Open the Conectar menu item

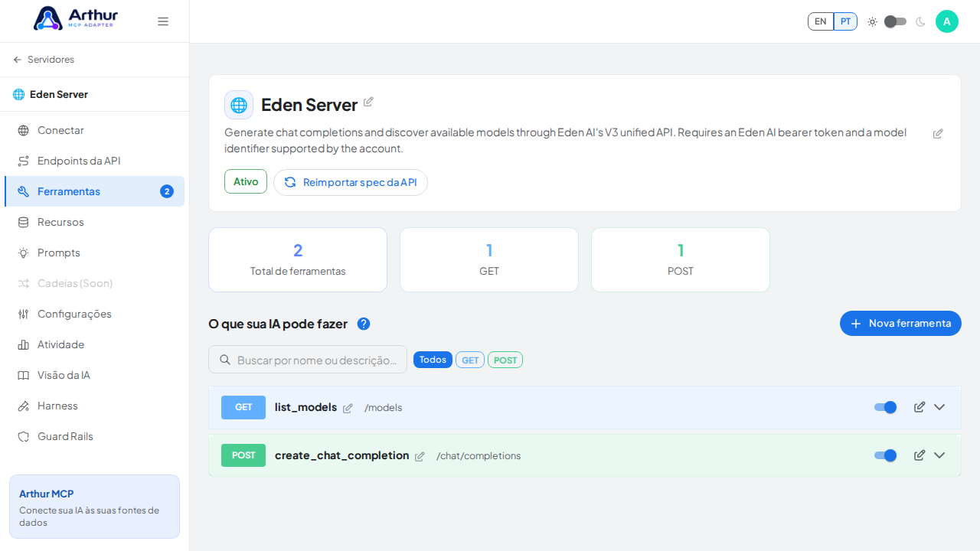(94, 130)
